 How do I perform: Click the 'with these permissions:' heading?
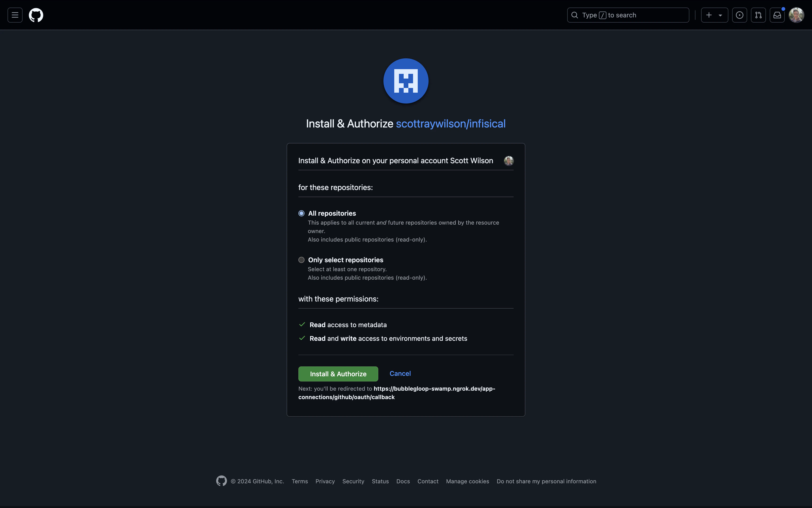338,299
